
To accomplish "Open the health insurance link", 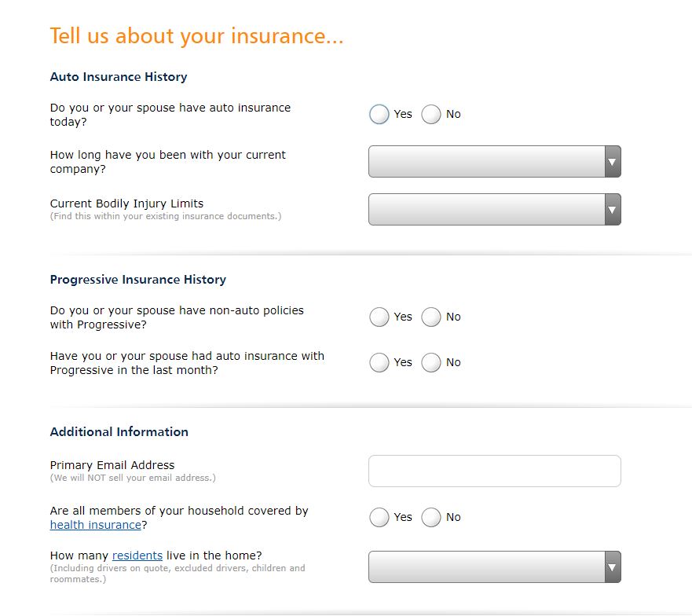I will 95,525.
